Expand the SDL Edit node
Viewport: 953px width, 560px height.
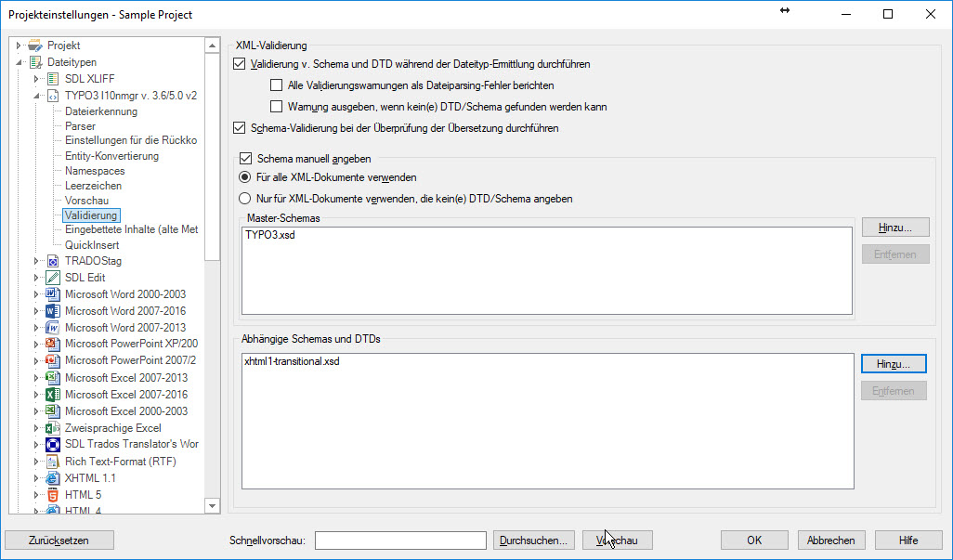[36, 278]
